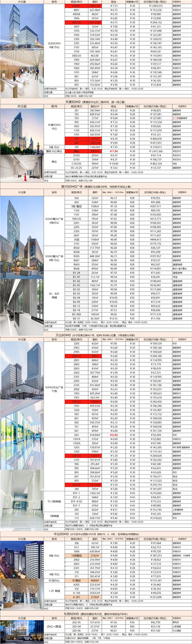
Task: Click unit B2-28A in retail rows
Action: click(76, 314)
